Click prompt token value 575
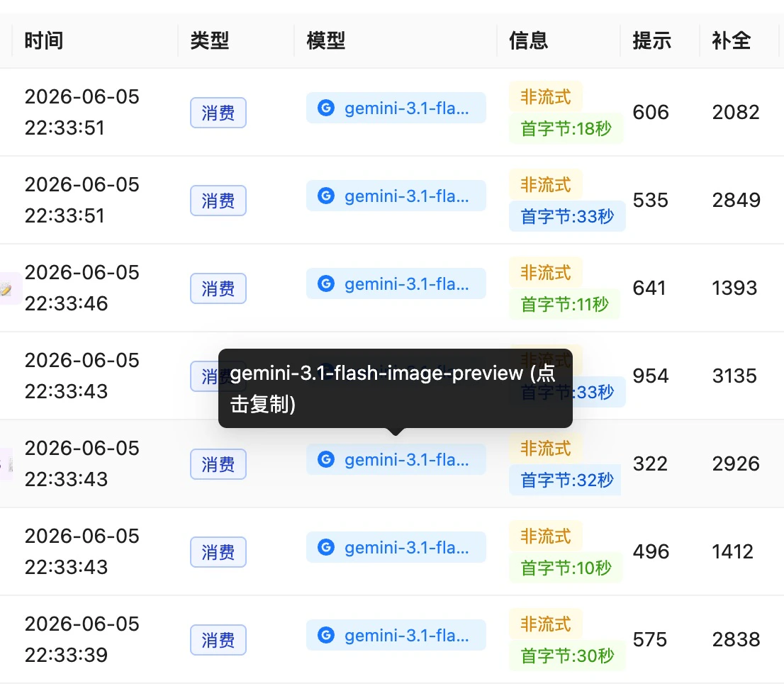Image resolution: width=784 pixels, height=686 pixels. point(650,639)
